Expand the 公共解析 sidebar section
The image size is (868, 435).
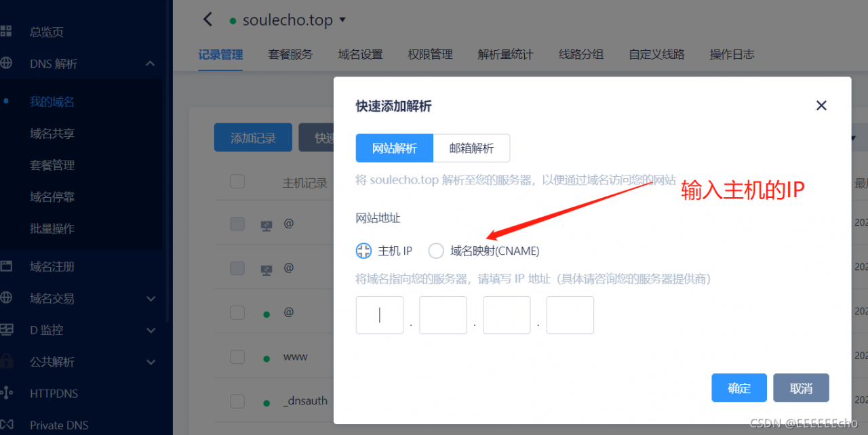point(151,362)
